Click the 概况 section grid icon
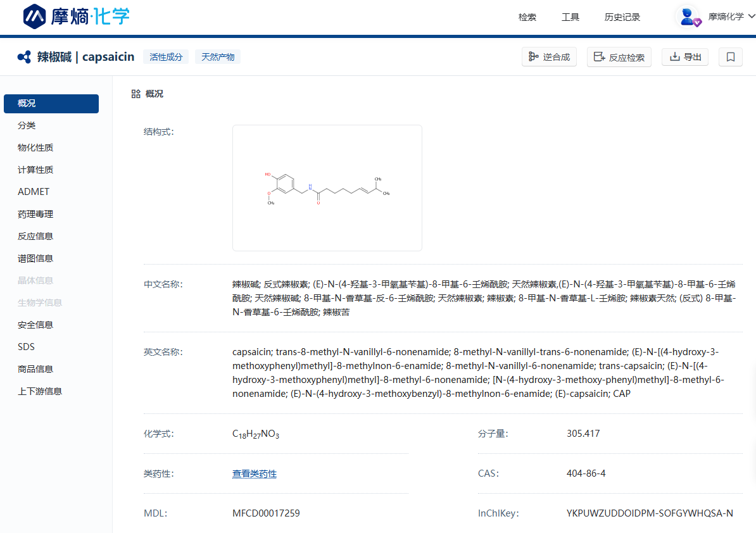This screenshot has height=533, width=756. [135, 94]
